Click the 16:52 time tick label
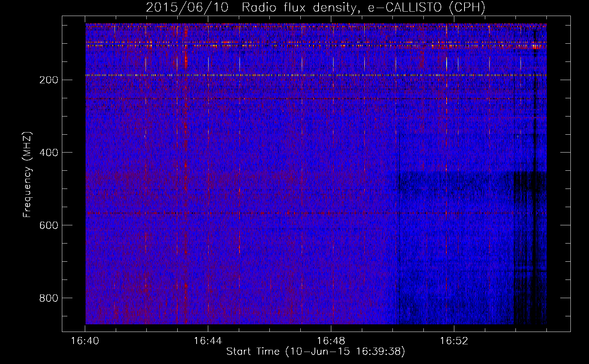 [454, 341]
